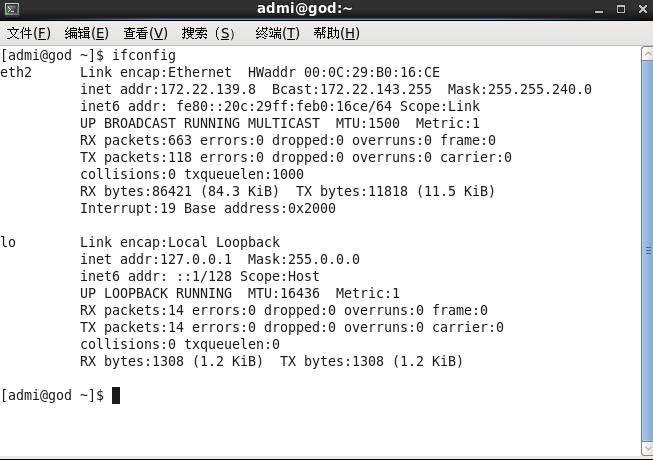The image size is (653, 460).
Task: Click the lo interface name
Action: tap(8, 242)
